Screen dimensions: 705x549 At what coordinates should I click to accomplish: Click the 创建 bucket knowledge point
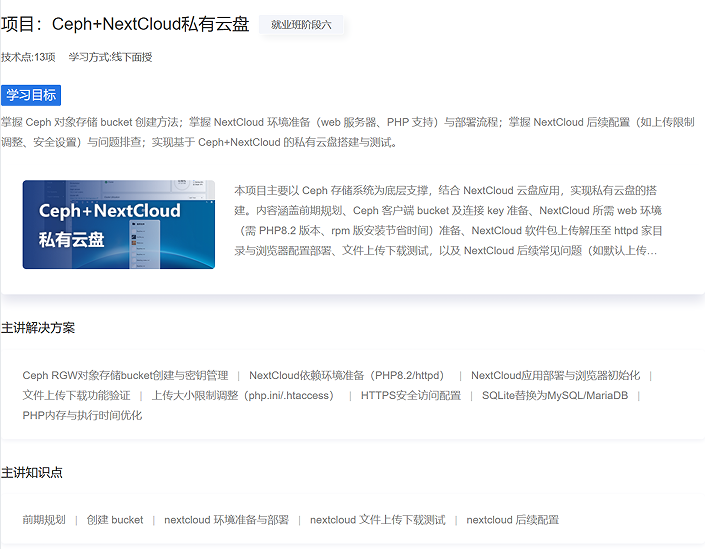pos(115,520)
